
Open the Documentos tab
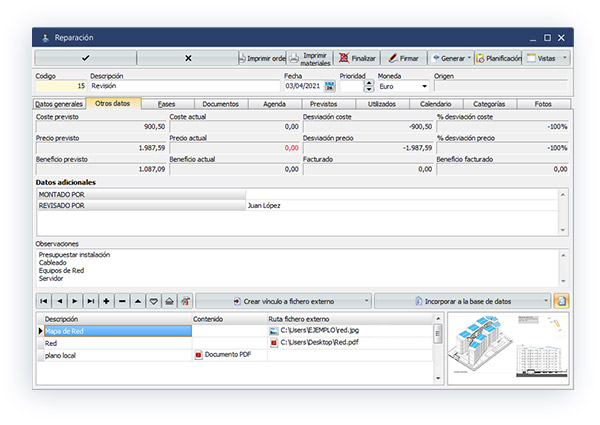(219, 104)
